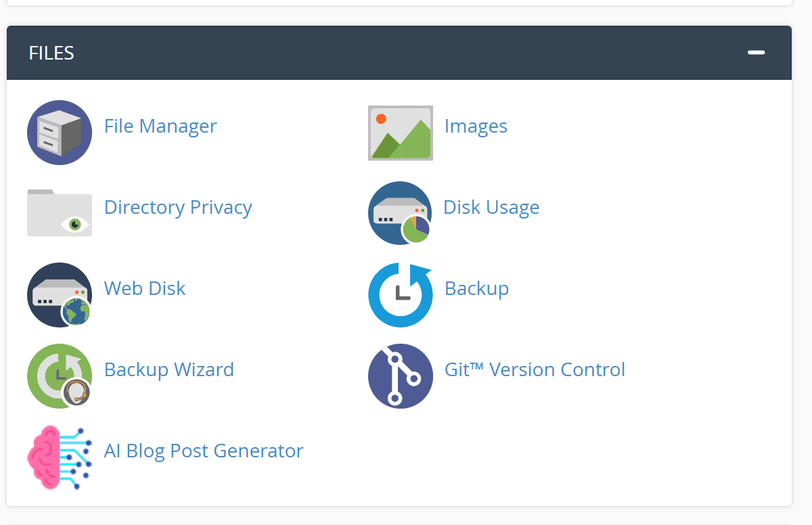
Task: View Disk Usage details
Action: pyautogui.click(x=491, y=207)
